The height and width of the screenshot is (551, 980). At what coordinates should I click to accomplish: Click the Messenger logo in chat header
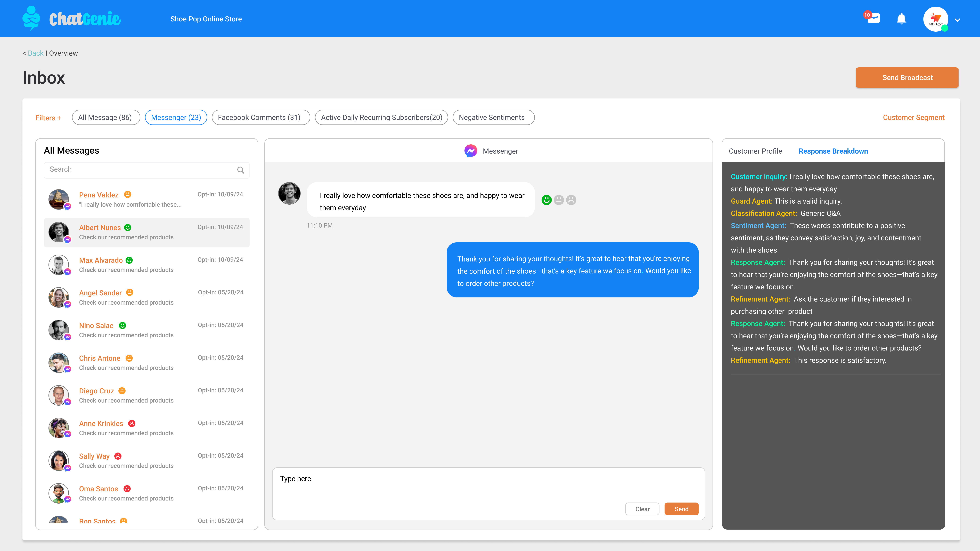[471, 151]
